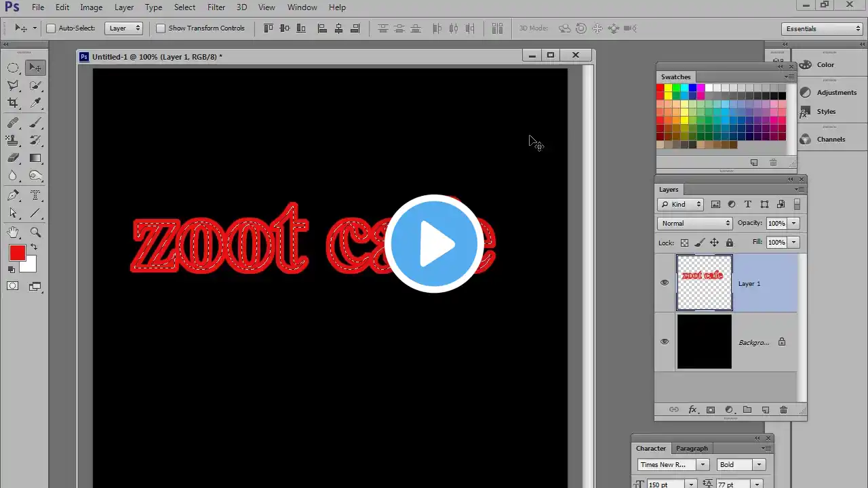Select the Pen tool
Image resolution: width=868 pixels, height=488 pixels.
point(13,196)
